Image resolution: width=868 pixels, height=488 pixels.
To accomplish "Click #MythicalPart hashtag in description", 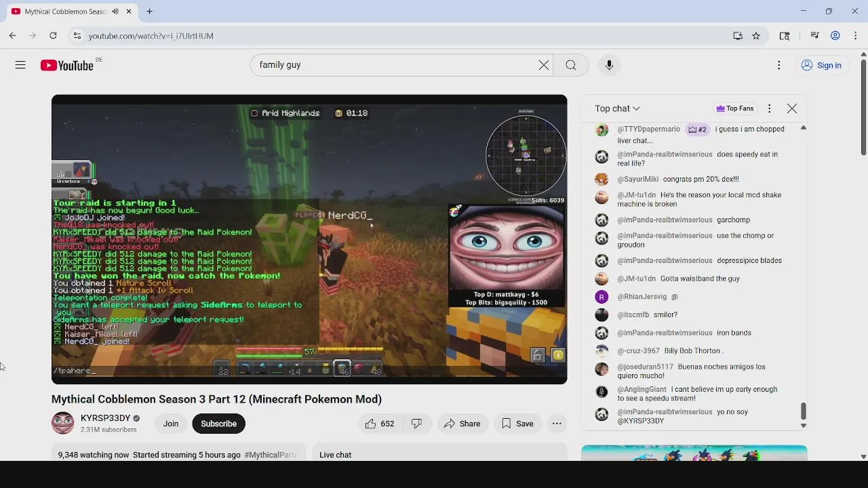I will pos(270,455).
